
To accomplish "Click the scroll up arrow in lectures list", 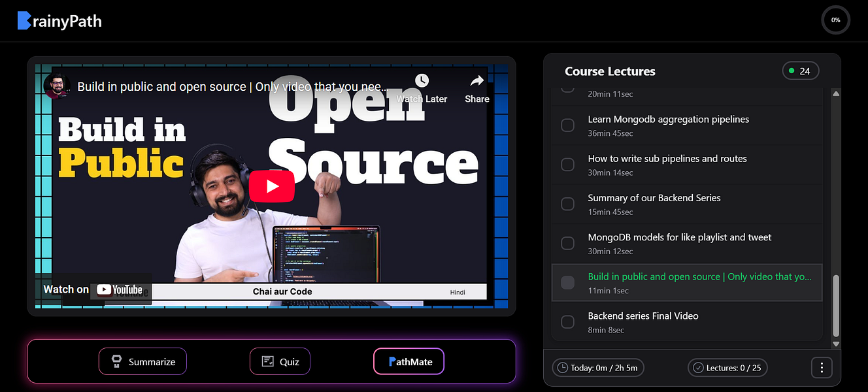I will pyautogui.click(x=835, y=93).
